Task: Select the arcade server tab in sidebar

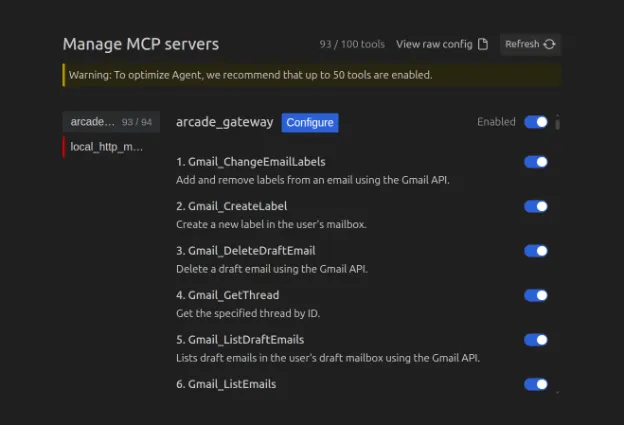Action: [111, 122]
